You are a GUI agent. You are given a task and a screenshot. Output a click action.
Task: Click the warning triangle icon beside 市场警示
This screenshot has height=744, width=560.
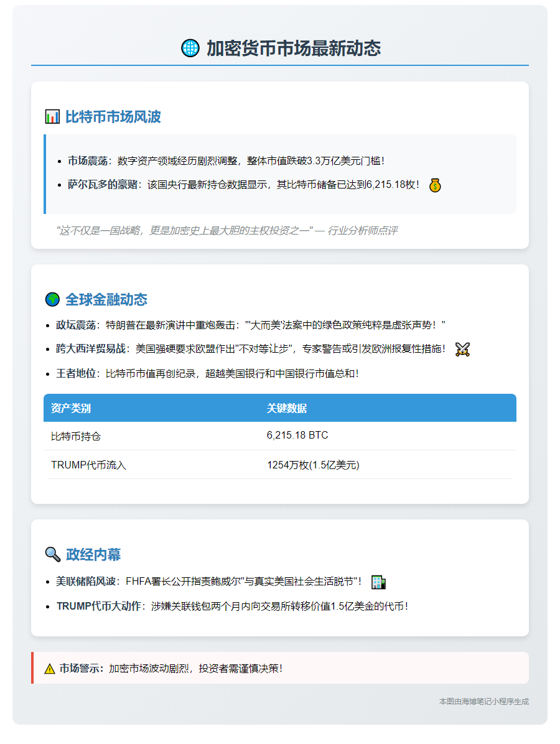[x=50, y=669]
